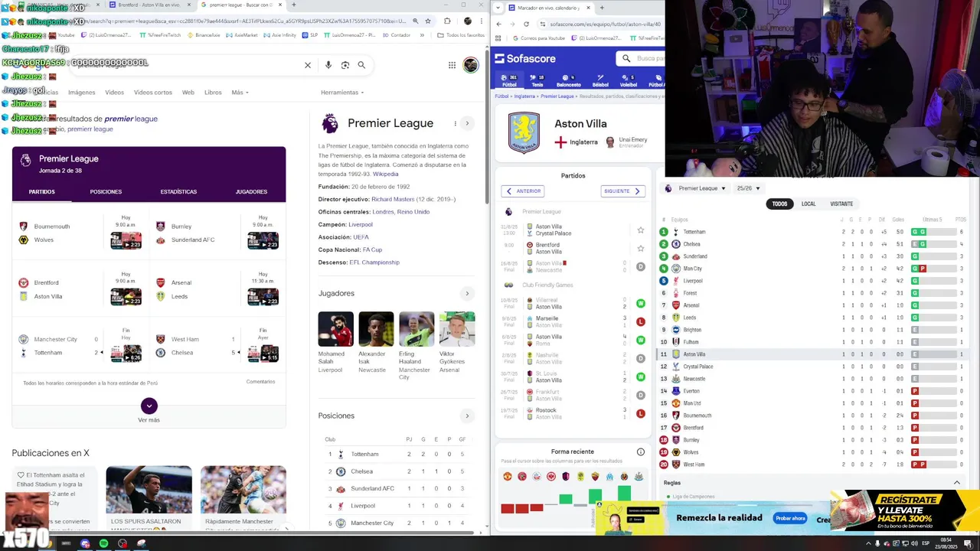Screen dimensions: 980x551
Task: Open the EFL Championship link
Action: click(374, 262)
